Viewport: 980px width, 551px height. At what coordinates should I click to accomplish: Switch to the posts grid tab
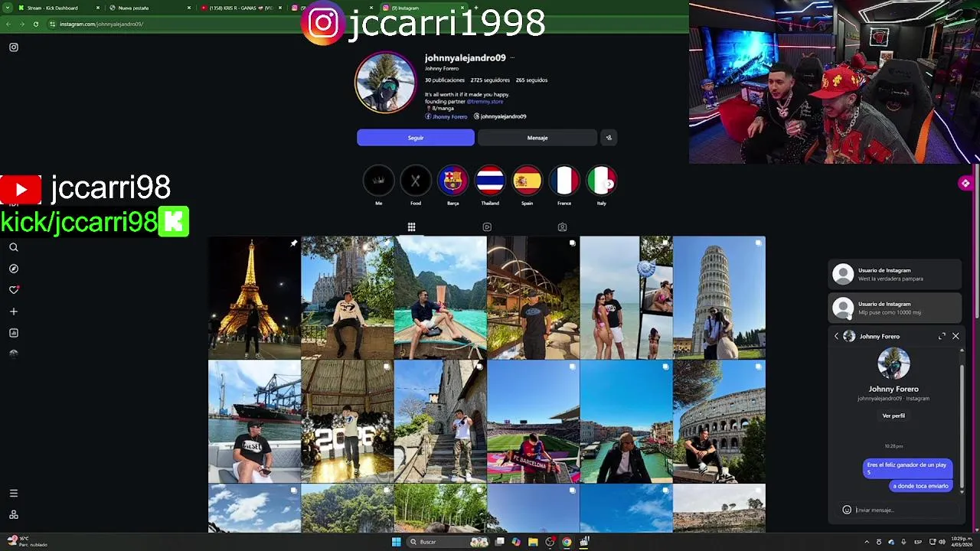tap(411, 227)
